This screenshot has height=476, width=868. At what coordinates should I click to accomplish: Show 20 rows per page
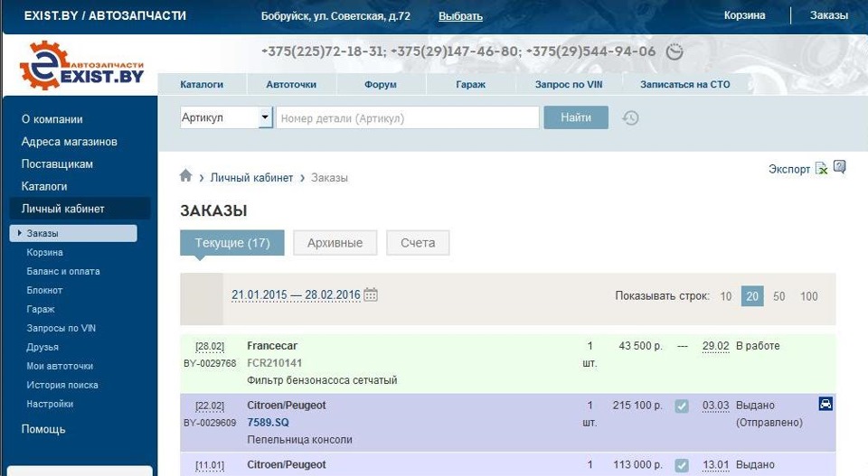[x=752, y=296]
